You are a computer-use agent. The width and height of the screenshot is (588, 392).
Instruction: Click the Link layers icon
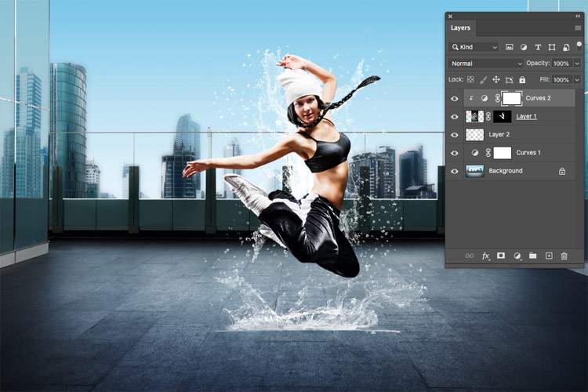[x=470, y=256]
